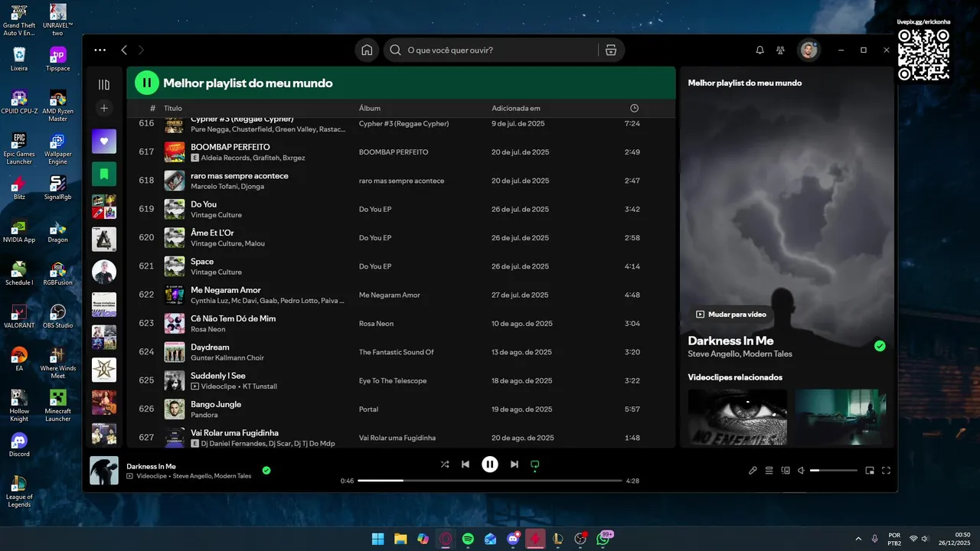
Task: Toggle liked checkmark beside player bar song
Action: pyautogui.click(x=266, y=470)
